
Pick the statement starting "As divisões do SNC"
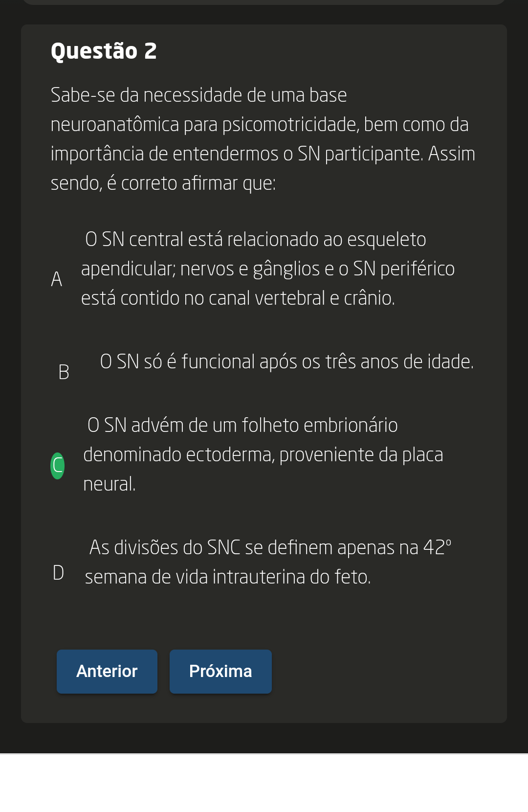270,548
